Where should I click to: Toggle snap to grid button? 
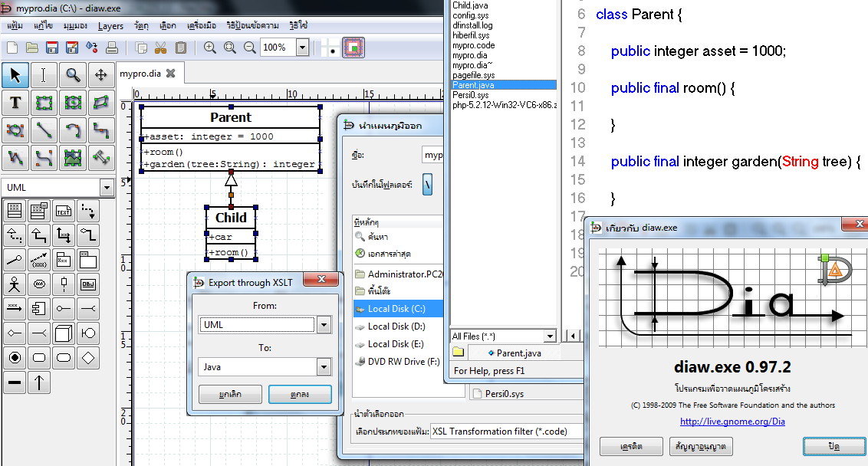pos(332,48)
